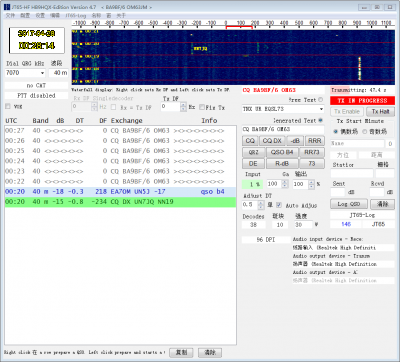Screen dimensions: 400x362
Task: Click the CQ DX message button
Action: point(272,141)
